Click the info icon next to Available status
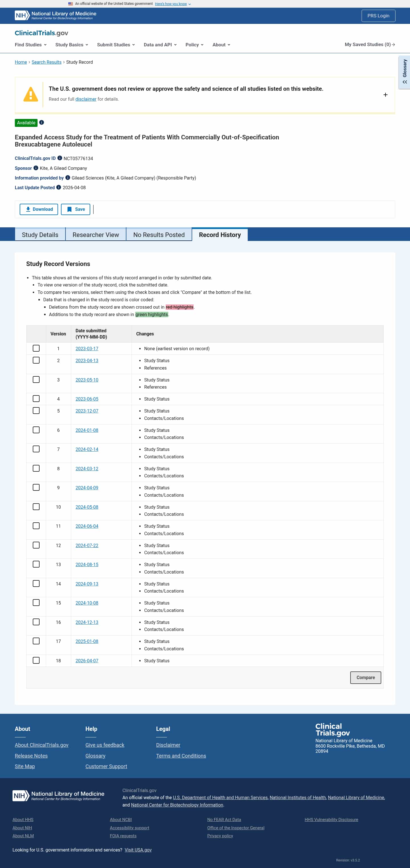Image resolution: width=410 pixels, height=868 pixels. click(42, 123)
